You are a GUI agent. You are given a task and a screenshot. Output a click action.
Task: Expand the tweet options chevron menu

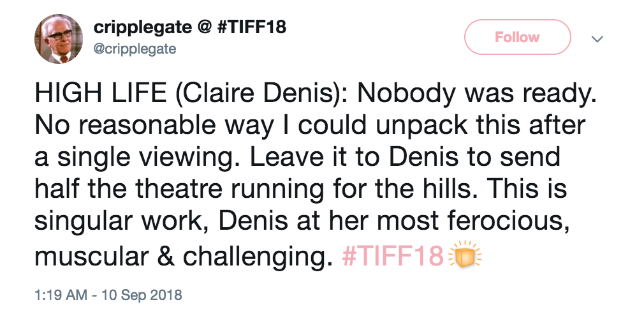[597, 39]
